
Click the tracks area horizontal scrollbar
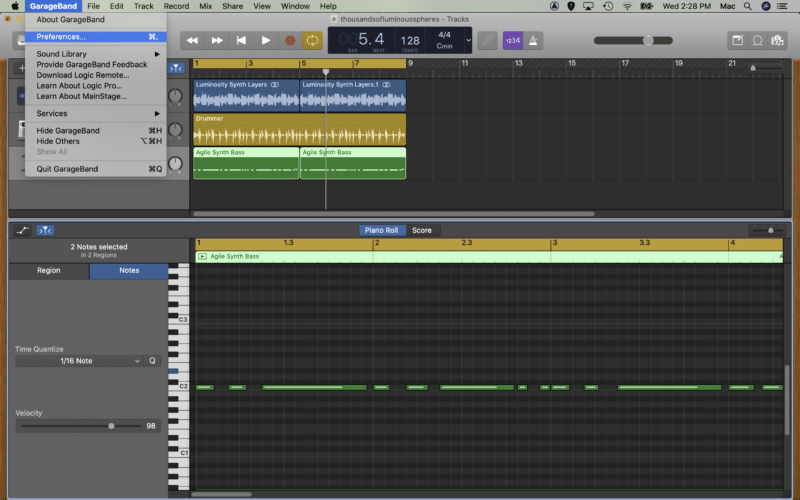[x=393, y=214]
